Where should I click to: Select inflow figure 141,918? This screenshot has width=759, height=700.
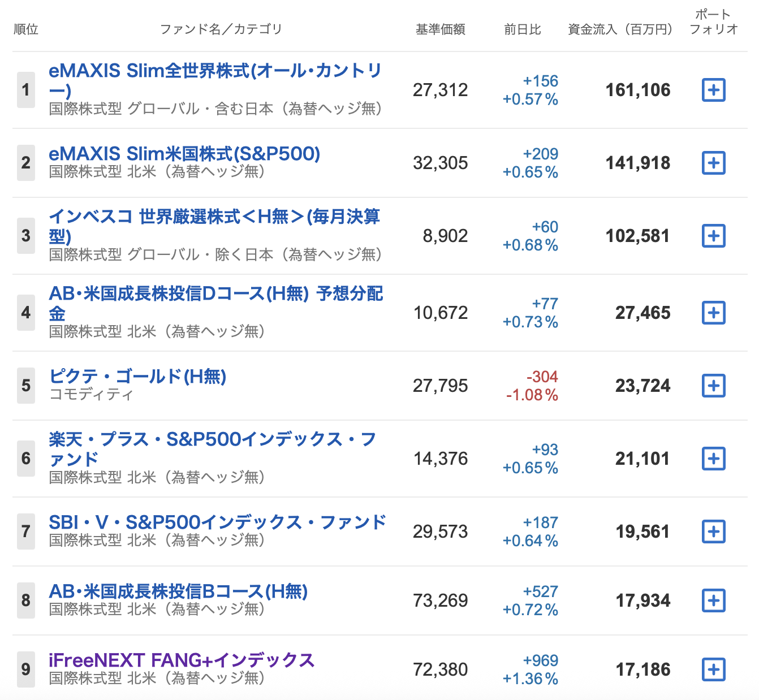click(638, 163)
